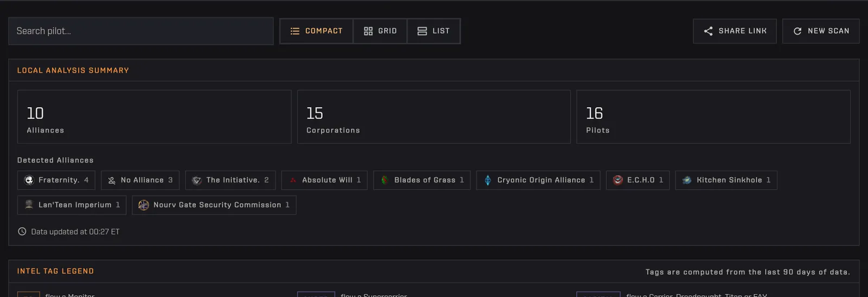This screenshot has width=868, height=297.
Task: Select the Fraternity. alliance chip
Action: [x=56, y=180]
